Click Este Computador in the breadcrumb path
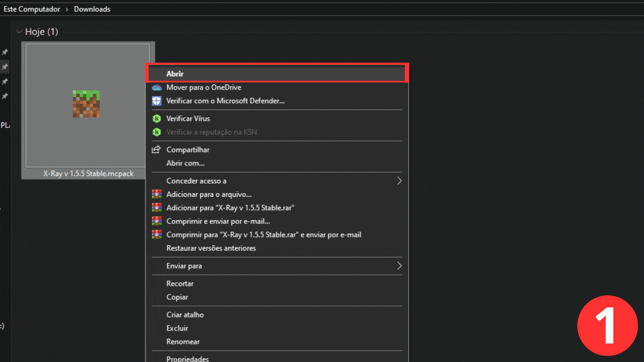This screenshot has height=362, width=644. tap(32, 9)
